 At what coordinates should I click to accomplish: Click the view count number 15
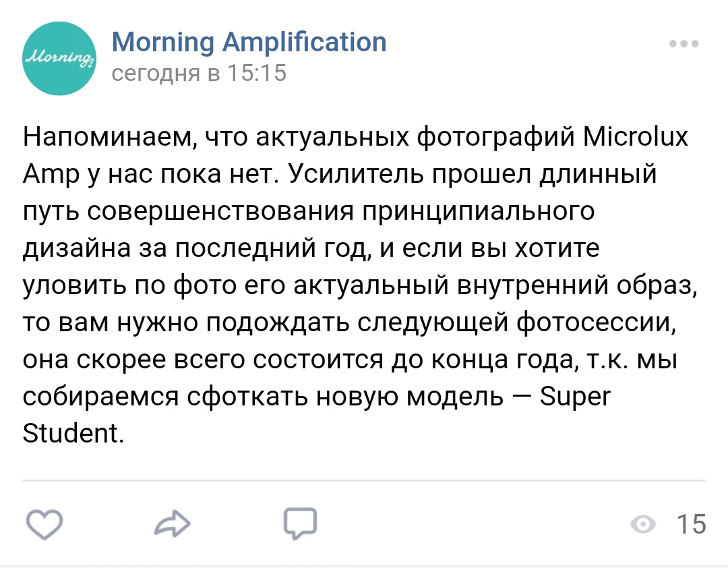690,525
